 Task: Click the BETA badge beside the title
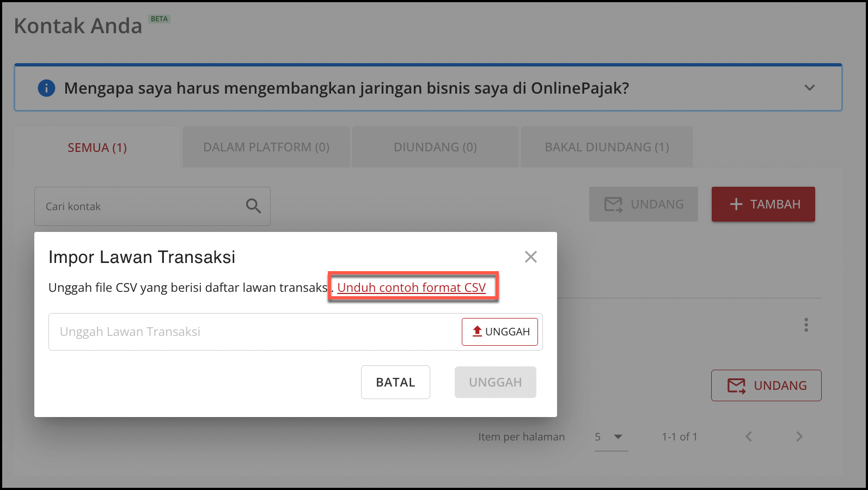coord(160,19)
